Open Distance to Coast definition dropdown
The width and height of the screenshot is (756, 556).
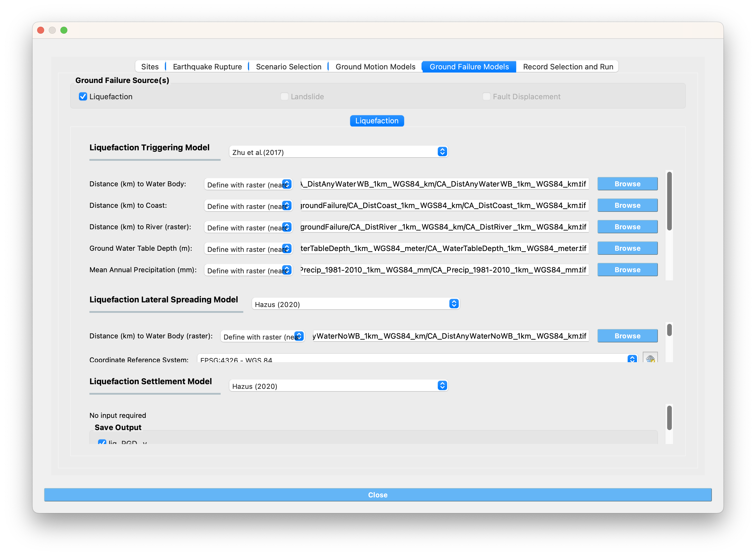click(x=248, y=206)
